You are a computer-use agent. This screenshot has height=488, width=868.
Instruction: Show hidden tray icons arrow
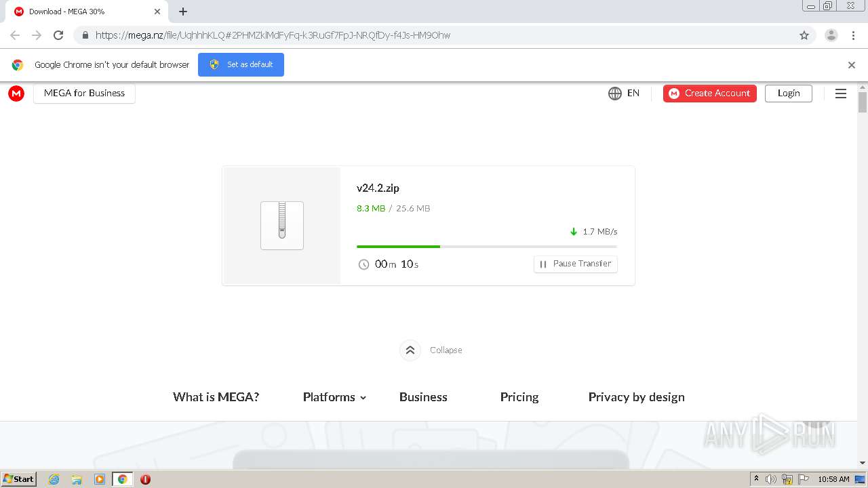[756, 479]
